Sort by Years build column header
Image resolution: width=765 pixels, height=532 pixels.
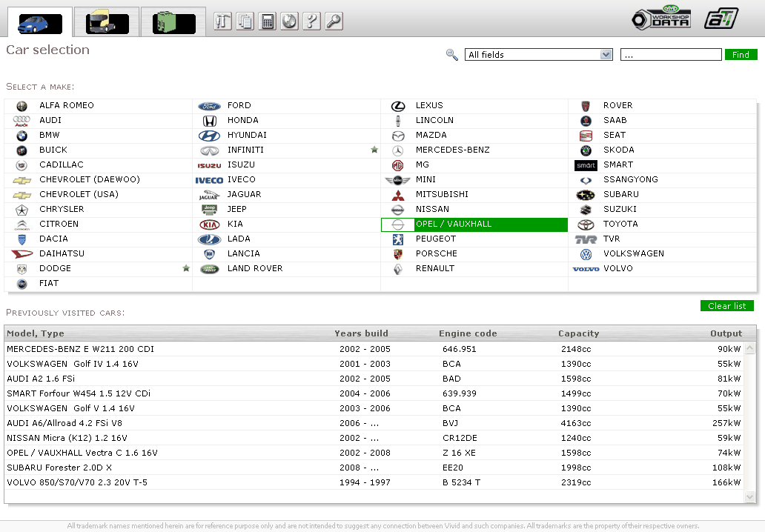361,333
